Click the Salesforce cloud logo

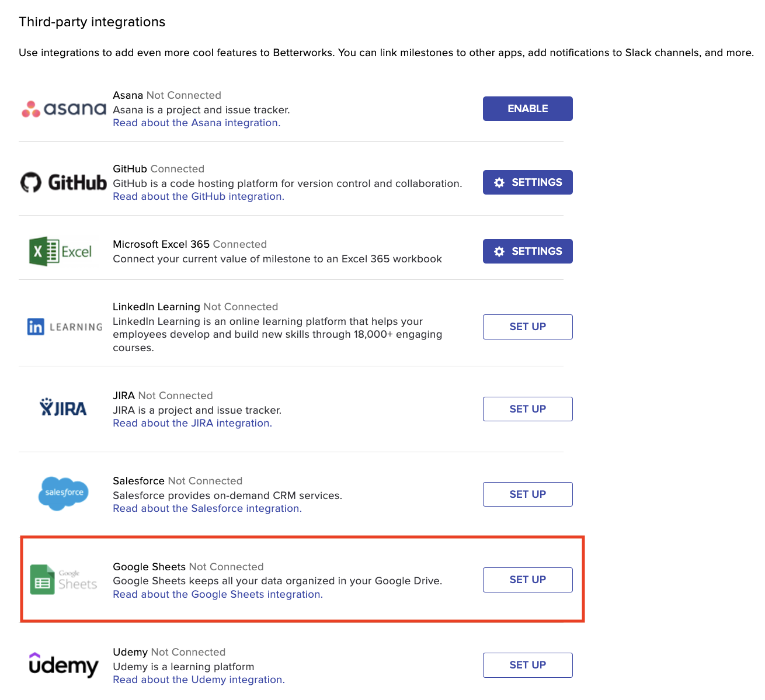tap(64, 493)
